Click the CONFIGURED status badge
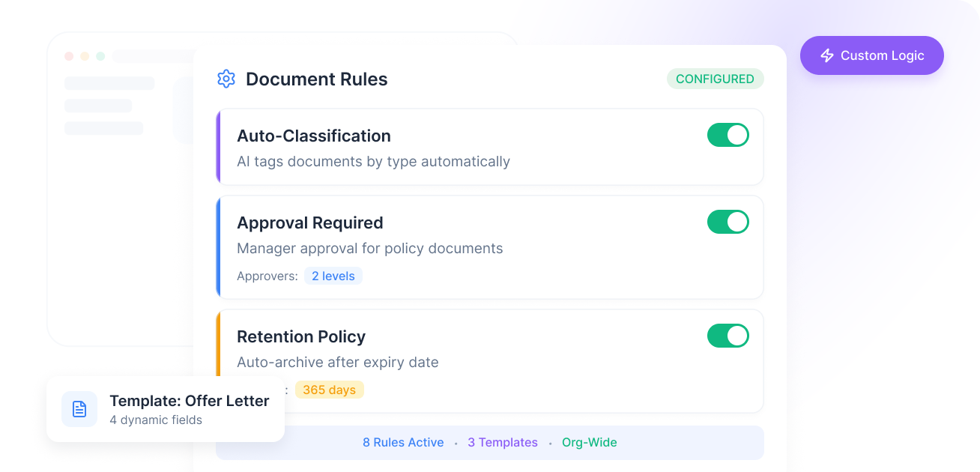 (x=716, y=79)
